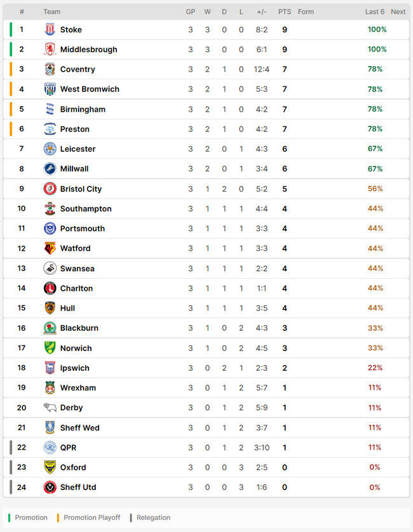Click the Swansea swan crest icon
The width and height of the screenshot is (413, 532).
pos(50,269)
